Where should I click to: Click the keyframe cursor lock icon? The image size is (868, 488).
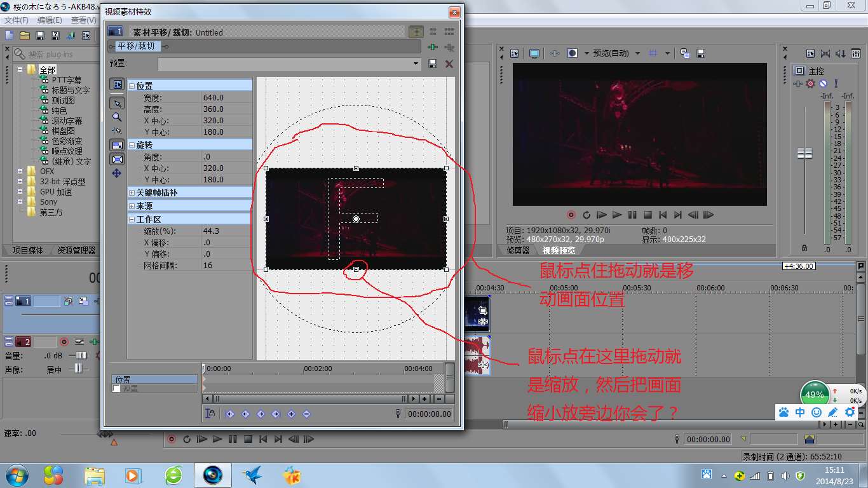coord(210,414)
